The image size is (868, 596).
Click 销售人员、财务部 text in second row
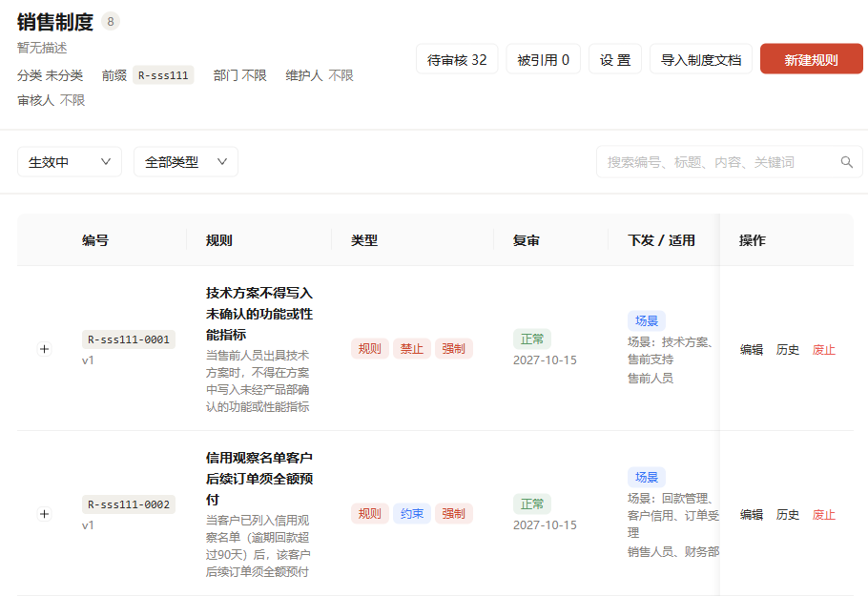pyautogui.click(x=673, y=552)
